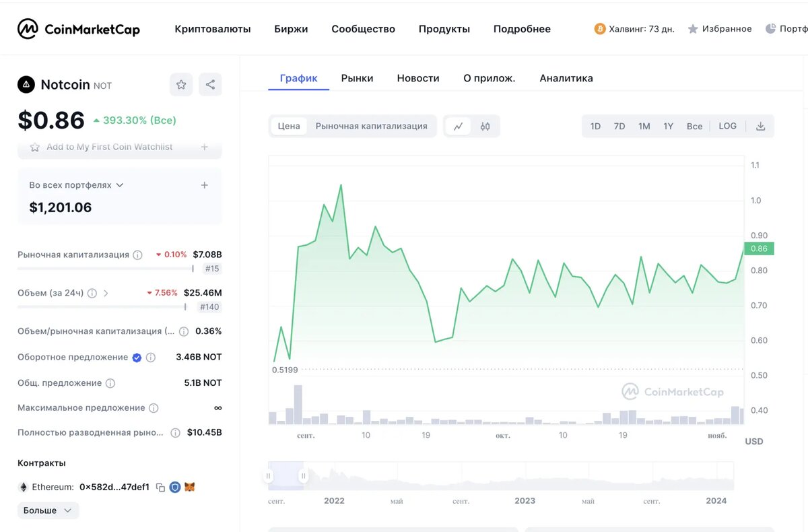Screen dimensions: 808x532
Task: Select the Цена chart mode
Action: tap(289, 126)
